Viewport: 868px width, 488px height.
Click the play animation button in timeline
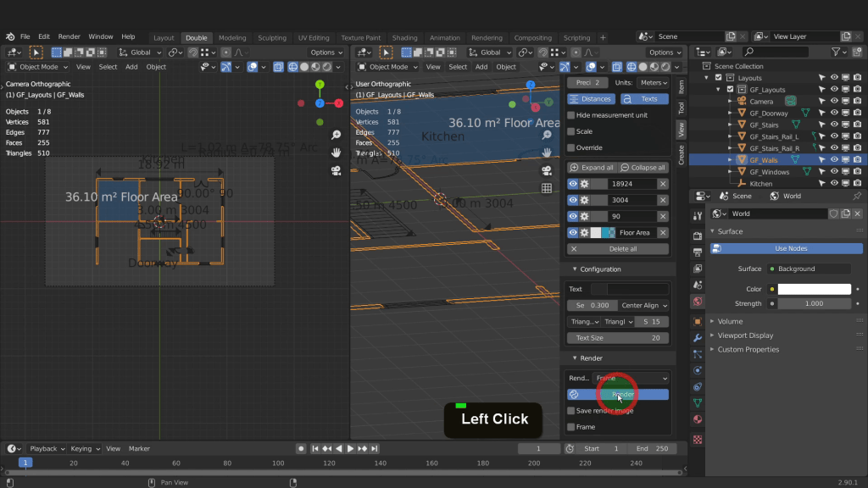tap(350, 448)
